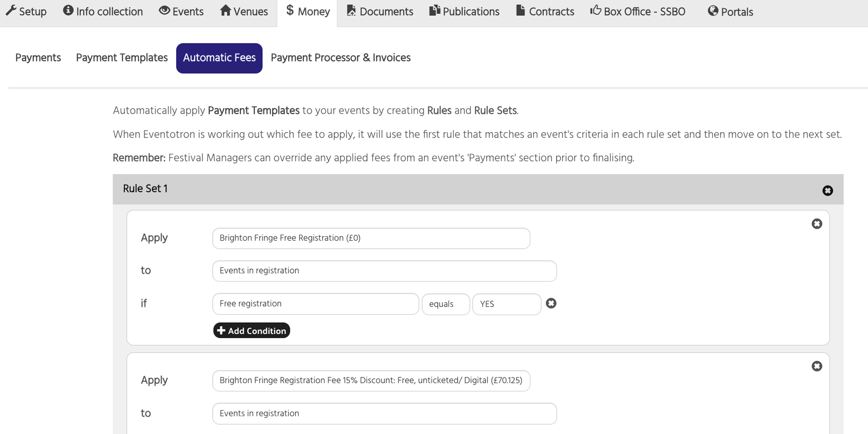This screenshot has height=434, width=868.
Task: Click the eye icon beside Events
Action: coord(164,11)
